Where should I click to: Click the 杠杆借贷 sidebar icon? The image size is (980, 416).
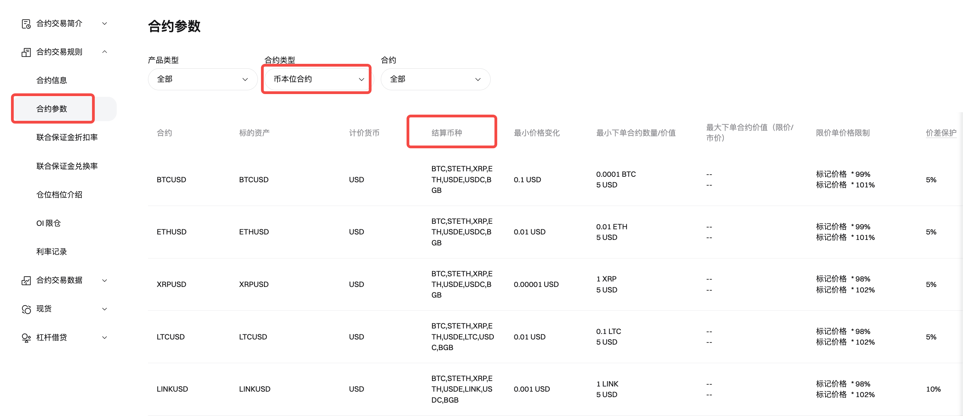click(x=26, y=338)
